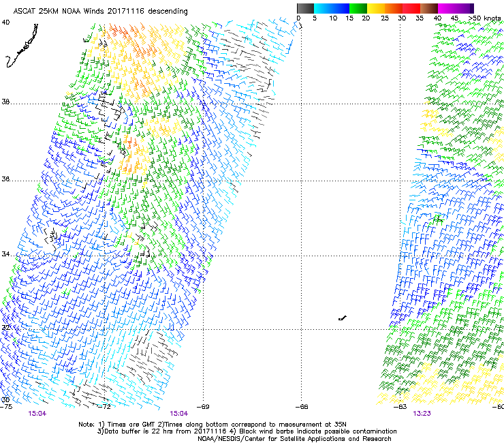
Task: Click the legend value "45"
Action: click(x=454, y=18)
